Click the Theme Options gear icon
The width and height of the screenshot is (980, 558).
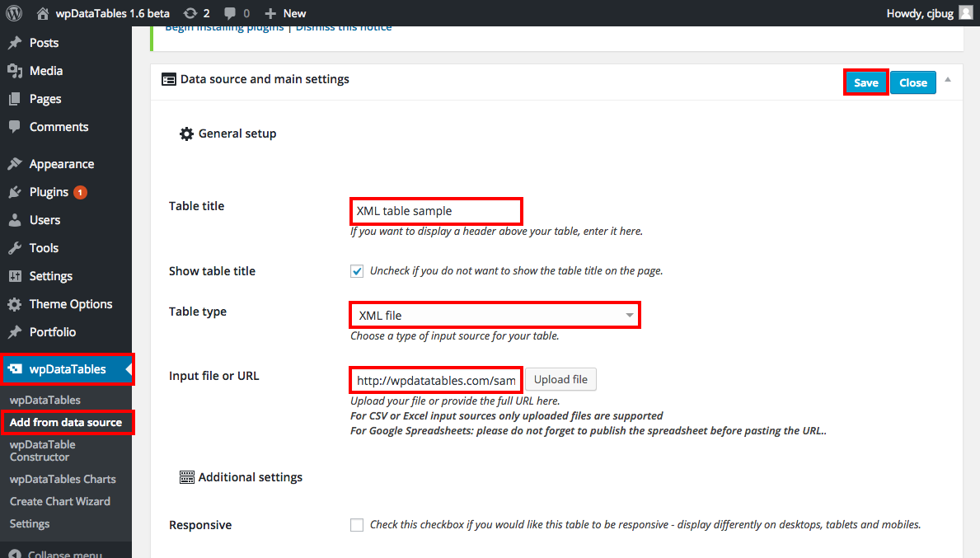pyautogui.click(x=15, y=304)
